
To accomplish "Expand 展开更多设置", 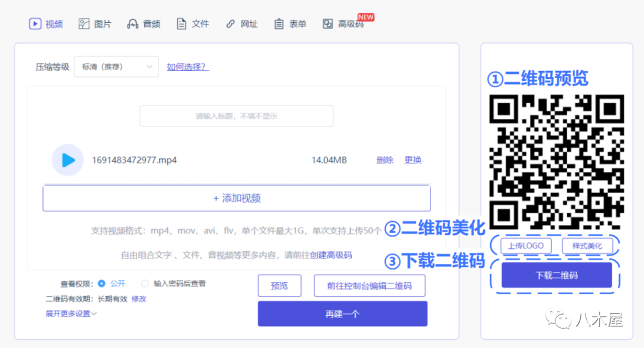I will (71, 314).
